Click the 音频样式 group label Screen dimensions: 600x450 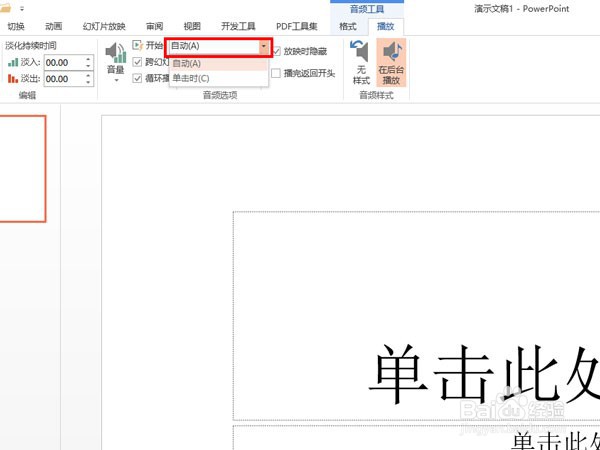pyautogui.click(x=376, y=95)
